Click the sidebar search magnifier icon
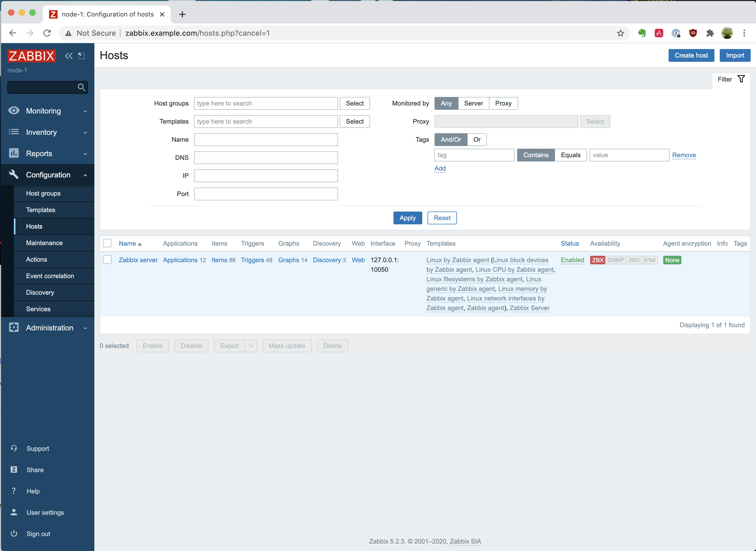 (81, 87)
